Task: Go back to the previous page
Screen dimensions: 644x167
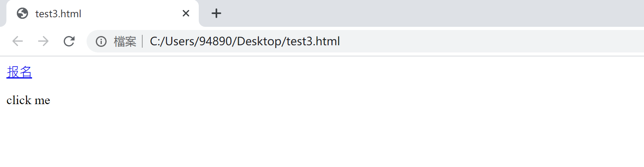Action: [x=18, y=41]
